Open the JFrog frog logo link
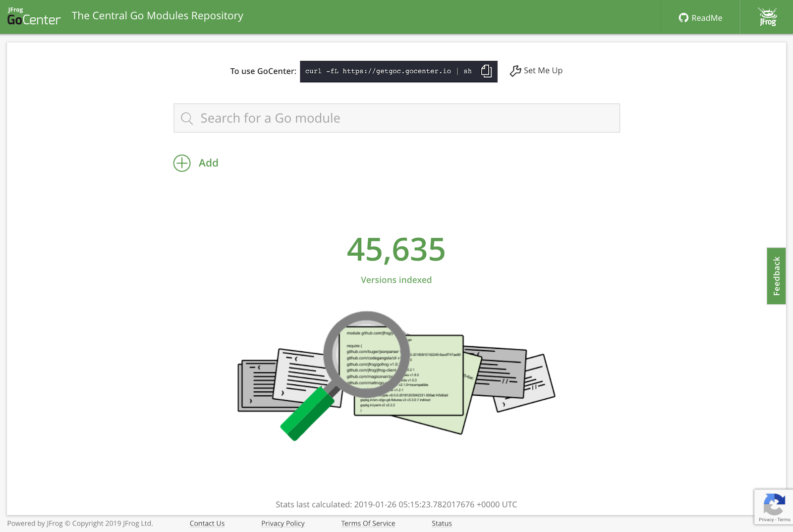The width and height of the screenshot is (793, 532). click(767, 17)
